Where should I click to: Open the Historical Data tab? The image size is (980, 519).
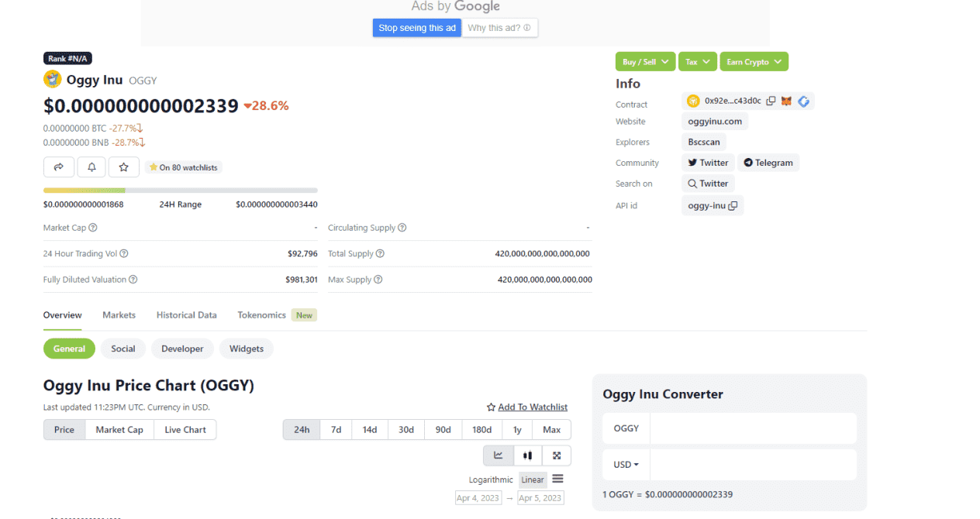(187, 315)
